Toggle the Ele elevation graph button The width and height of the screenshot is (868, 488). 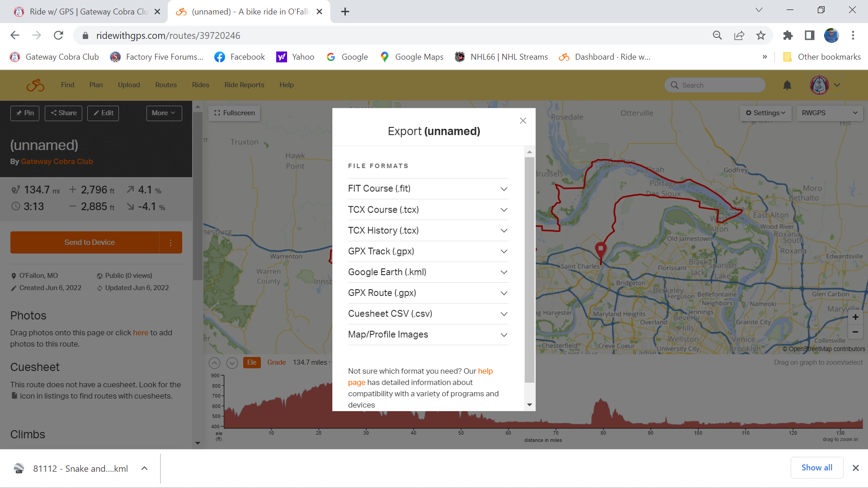(252, 362)
